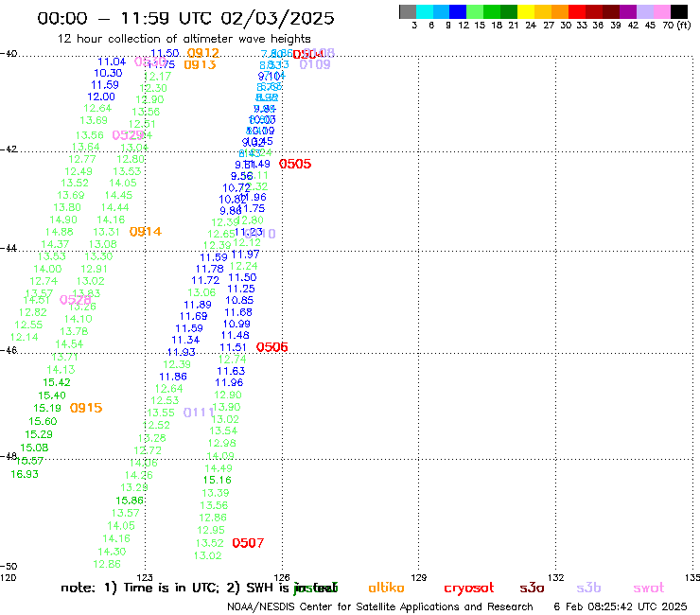Click the red cryosat time label 0506

point(271,347)
